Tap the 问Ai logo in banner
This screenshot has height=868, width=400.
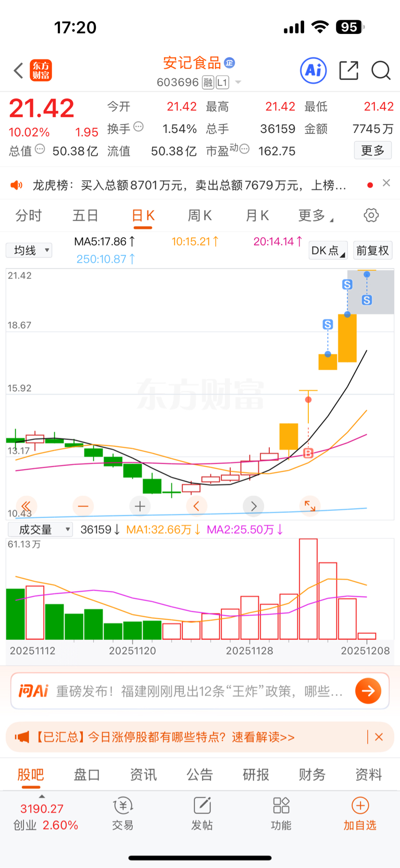coord(33,691)
